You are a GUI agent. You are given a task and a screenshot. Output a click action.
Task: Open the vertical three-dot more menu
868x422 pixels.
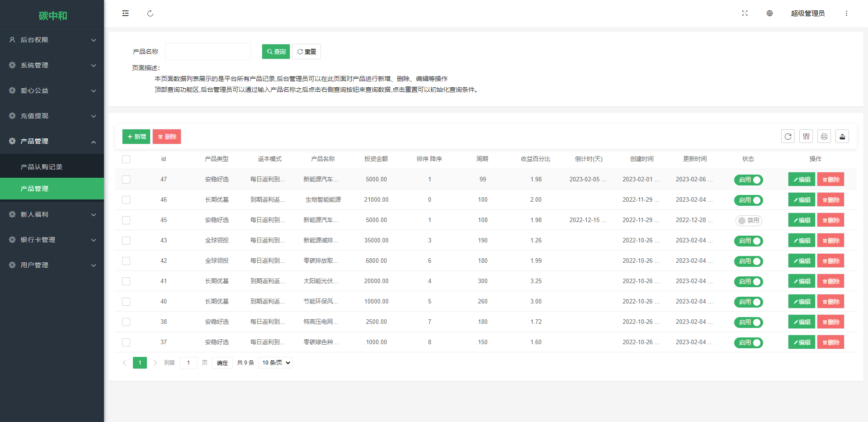(846, 14)
